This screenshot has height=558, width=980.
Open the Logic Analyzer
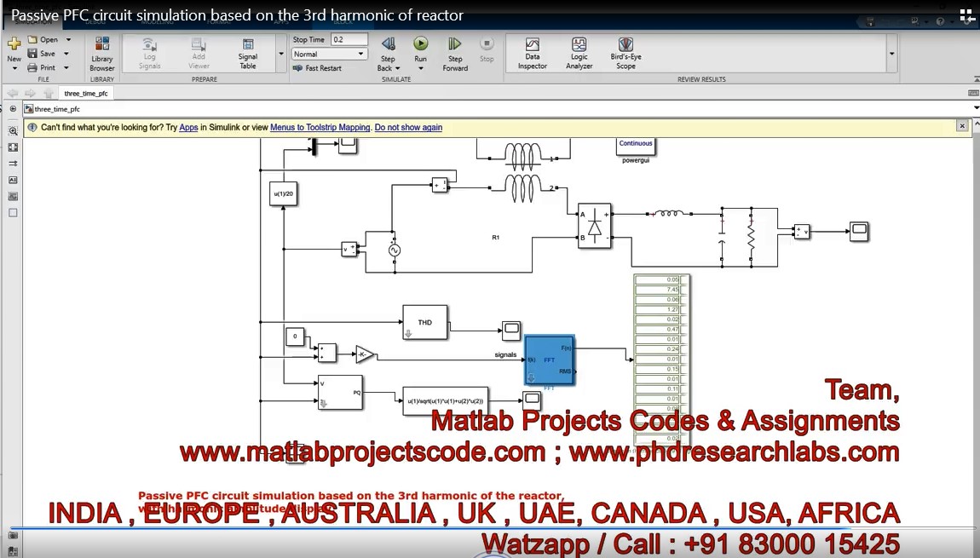579,54
